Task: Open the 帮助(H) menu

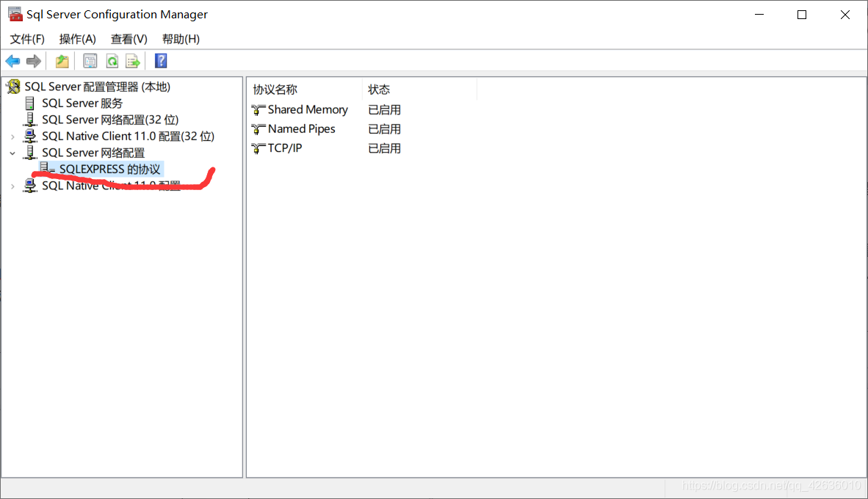Action: click(181, 40)
